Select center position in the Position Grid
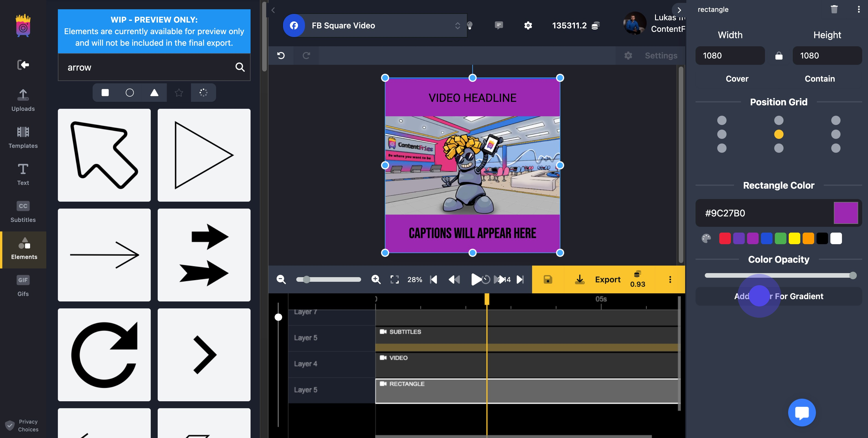The image size is (868, 438). [x=779, y=135]
